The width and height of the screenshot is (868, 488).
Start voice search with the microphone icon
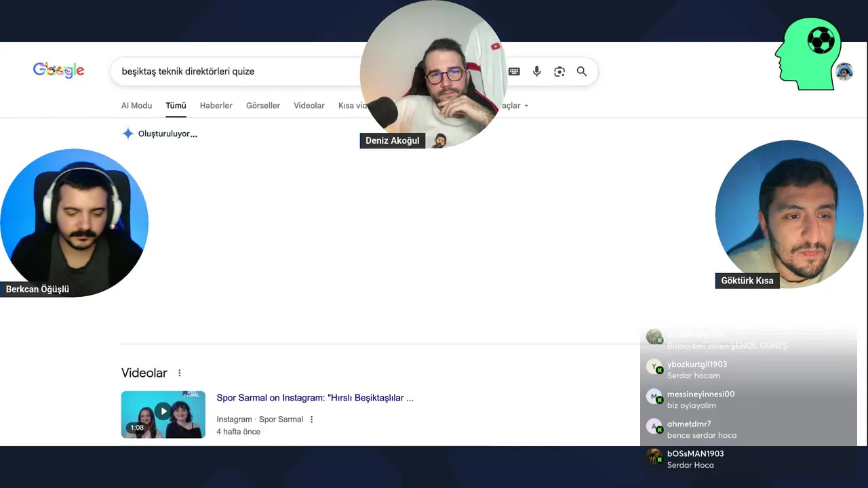tap(536, 71)
